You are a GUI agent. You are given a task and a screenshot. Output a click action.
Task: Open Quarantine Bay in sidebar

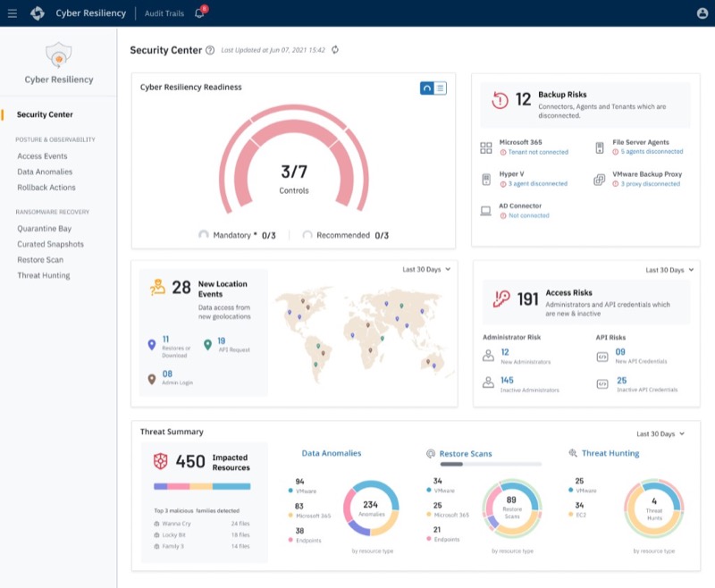[44, 229]
